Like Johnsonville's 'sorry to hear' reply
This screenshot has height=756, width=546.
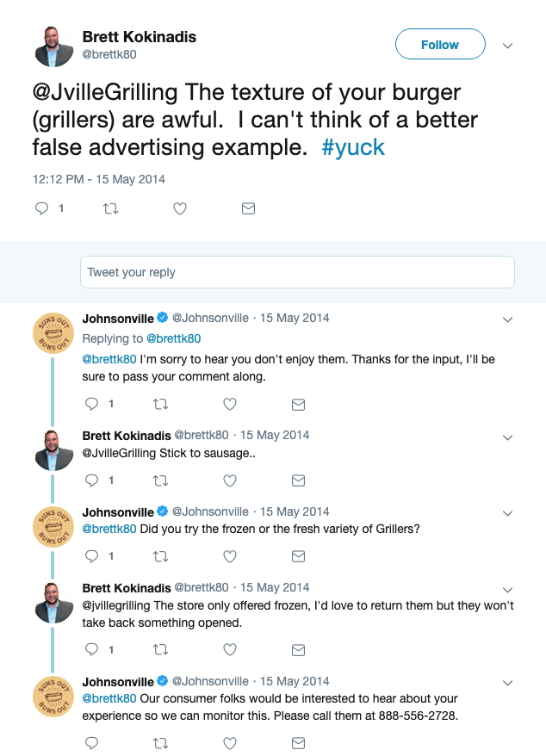pos(230,404)
